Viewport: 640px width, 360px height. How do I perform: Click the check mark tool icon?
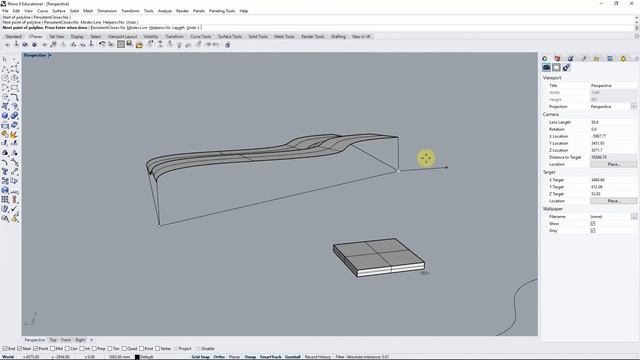click(15, 209)
